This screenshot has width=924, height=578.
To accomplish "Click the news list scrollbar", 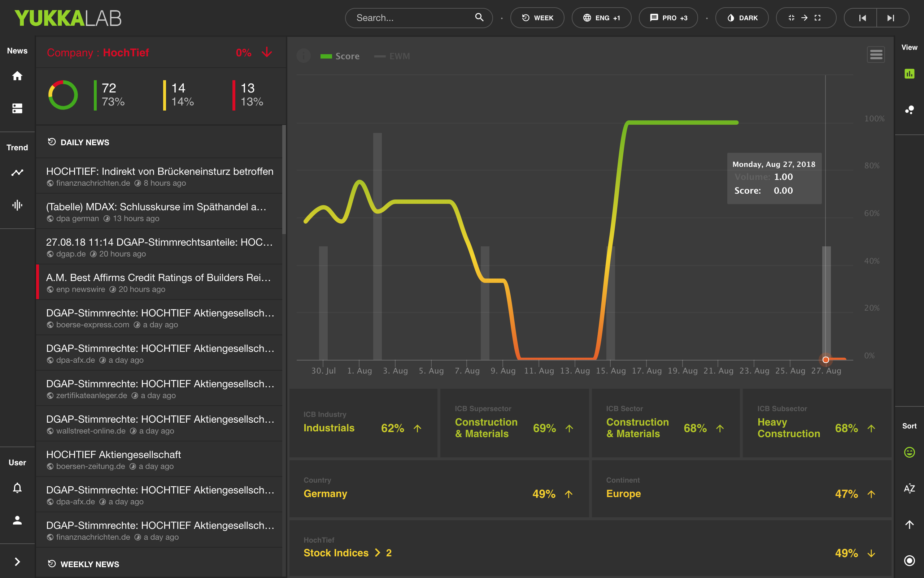I will coord(284,180).
